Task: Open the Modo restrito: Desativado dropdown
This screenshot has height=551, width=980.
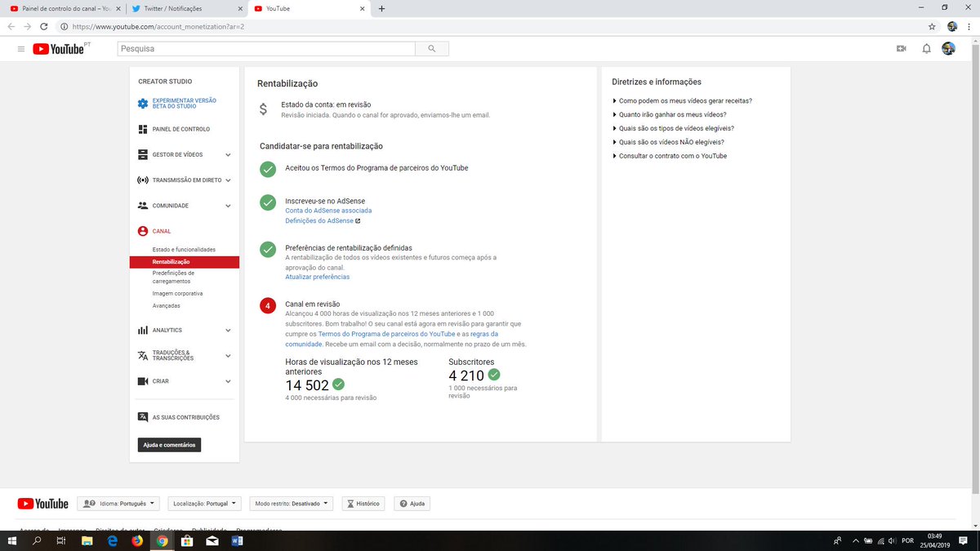Action: coord(292,504)
